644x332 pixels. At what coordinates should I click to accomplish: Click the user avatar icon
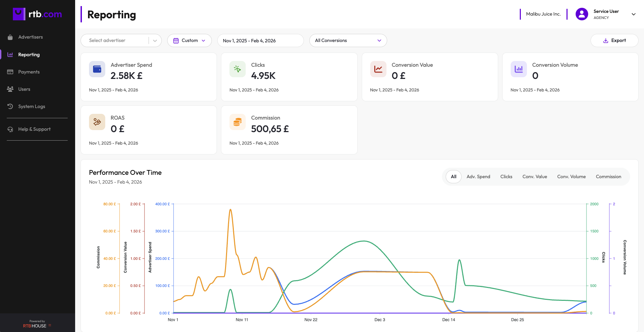(582, 14)
